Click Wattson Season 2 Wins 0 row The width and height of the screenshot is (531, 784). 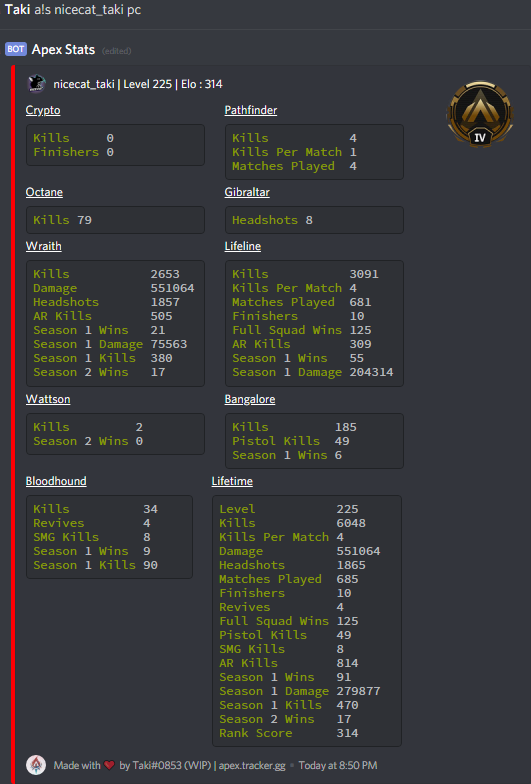click(88, 441)
